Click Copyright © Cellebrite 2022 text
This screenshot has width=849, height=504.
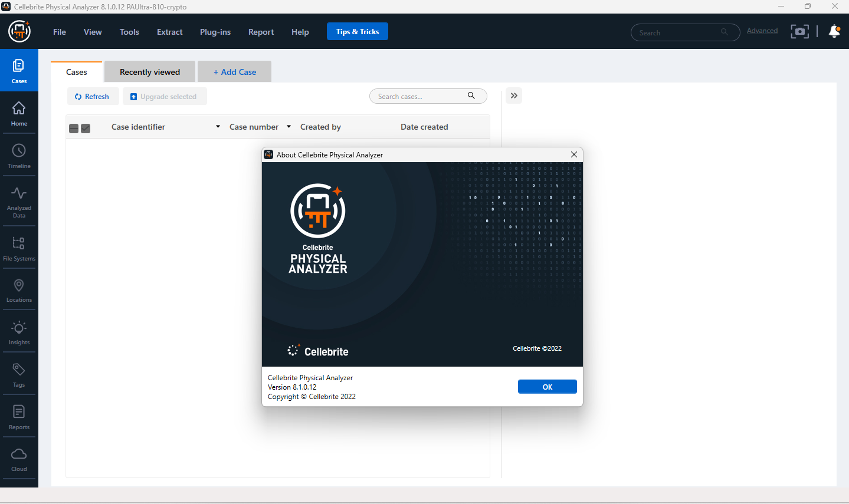click(312, 397)
